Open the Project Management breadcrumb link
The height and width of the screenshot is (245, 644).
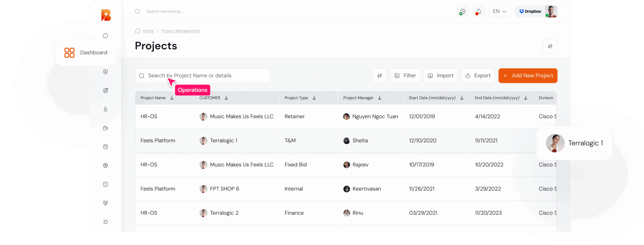(180, 31)
